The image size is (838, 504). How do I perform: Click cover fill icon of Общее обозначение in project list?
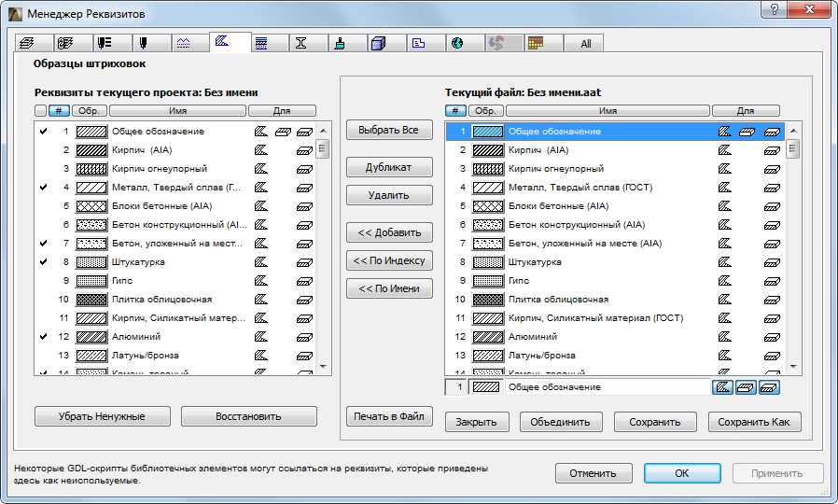(283, 132)
